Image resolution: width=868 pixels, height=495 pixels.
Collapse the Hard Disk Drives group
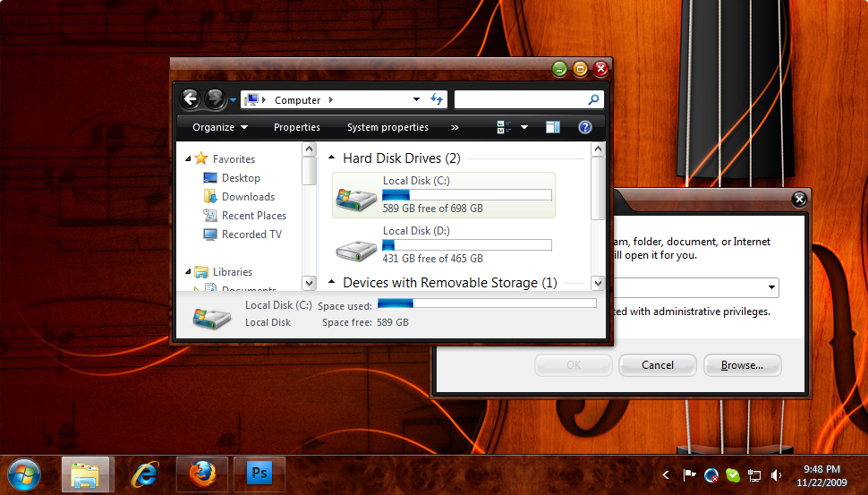(332, 158)
